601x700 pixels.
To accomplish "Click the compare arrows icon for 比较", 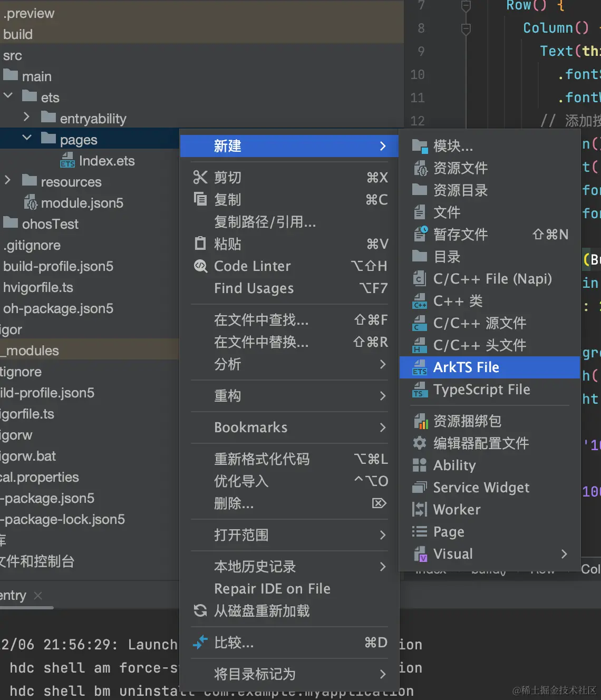I will point(200,642).
